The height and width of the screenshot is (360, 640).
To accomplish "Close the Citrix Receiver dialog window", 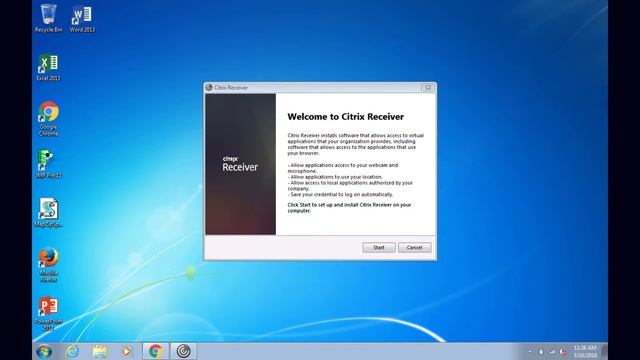I will (x=428, y=87).
